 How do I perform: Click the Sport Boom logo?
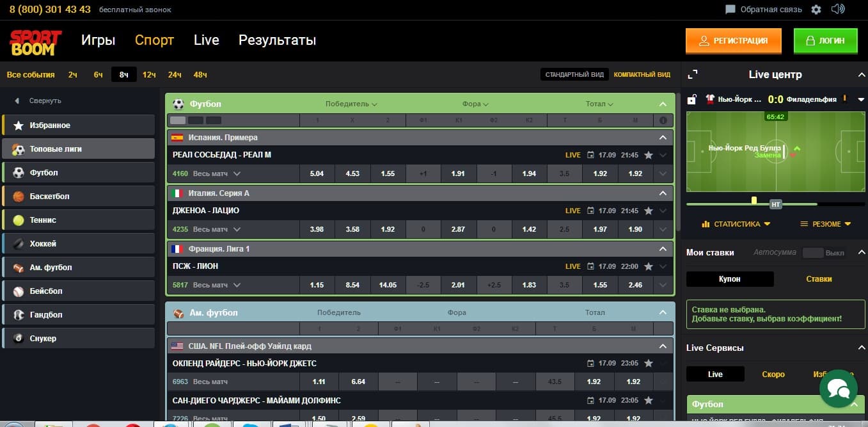click(x=36, y=42)
